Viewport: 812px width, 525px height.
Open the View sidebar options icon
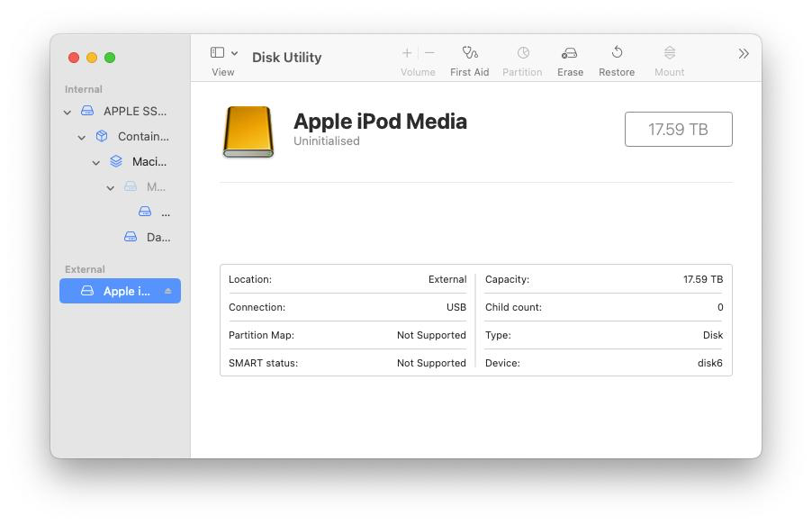tap(218, 52)
